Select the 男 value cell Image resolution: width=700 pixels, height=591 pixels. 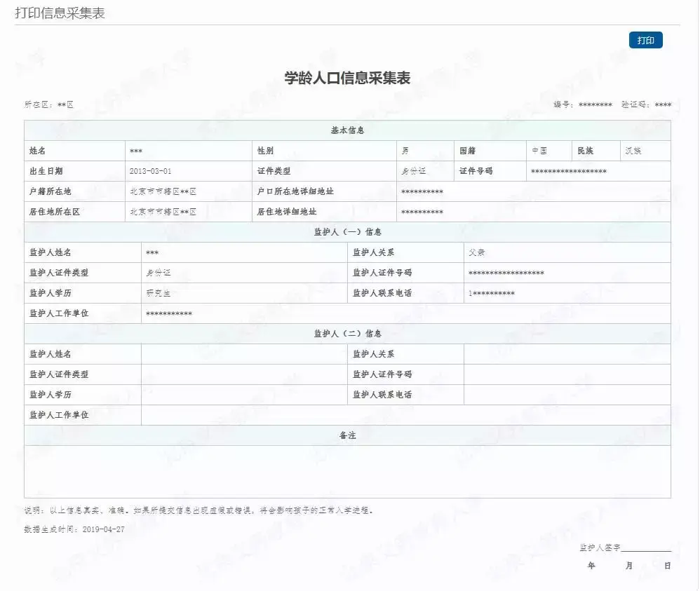click(x=426, y=151)
